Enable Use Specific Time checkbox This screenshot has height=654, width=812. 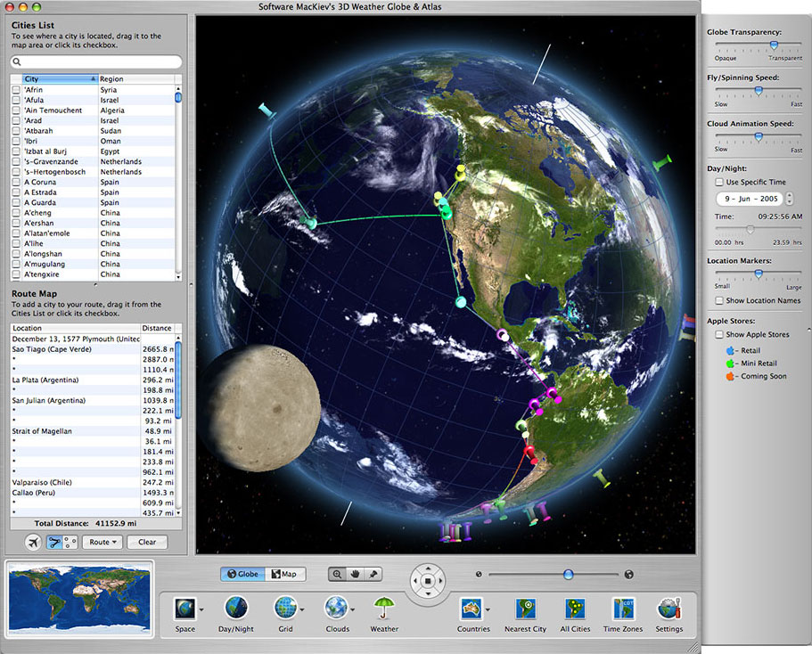click(719, 183)
